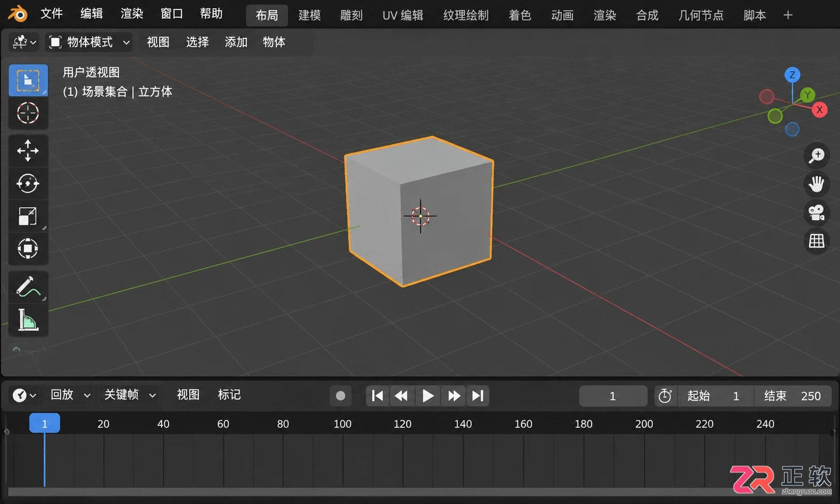Select the Transform tool
This screenshot has width=840, height=504.
[28, 249]
